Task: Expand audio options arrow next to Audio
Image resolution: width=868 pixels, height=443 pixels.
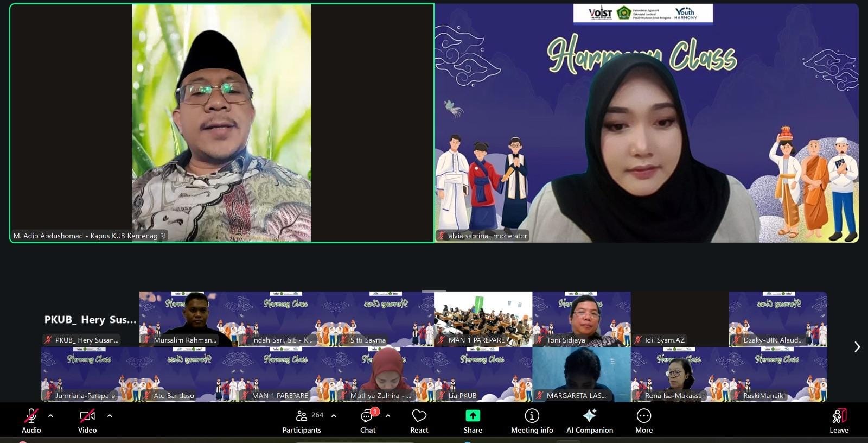Action: coord(50,416)
